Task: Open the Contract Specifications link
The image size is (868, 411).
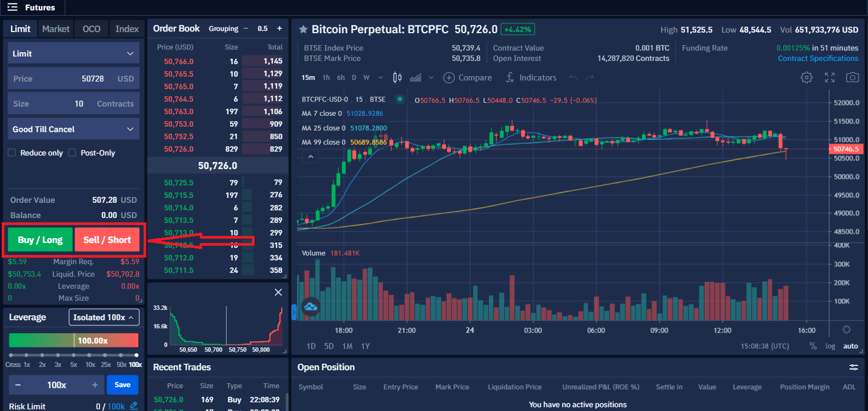Action: (817, 58)
